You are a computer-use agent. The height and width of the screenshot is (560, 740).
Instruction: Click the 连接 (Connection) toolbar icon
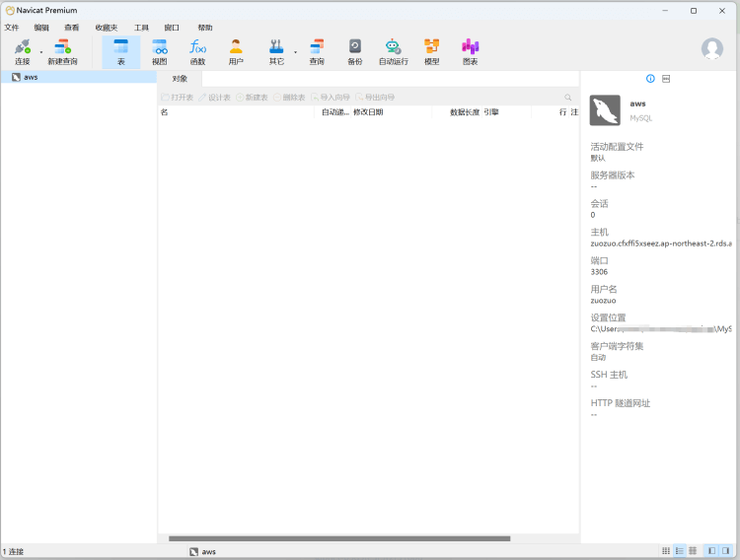click(22, 51)
